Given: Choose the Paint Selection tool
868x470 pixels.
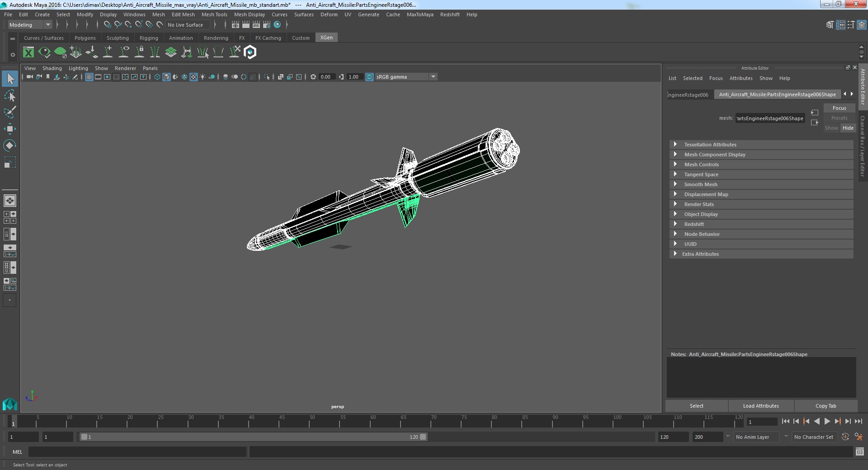Looking at the screenshot, I should 9,112.
